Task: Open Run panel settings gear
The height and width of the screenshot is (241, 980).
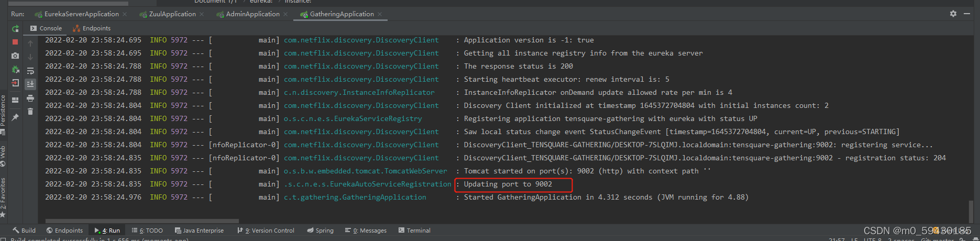Action: [953, 14]
